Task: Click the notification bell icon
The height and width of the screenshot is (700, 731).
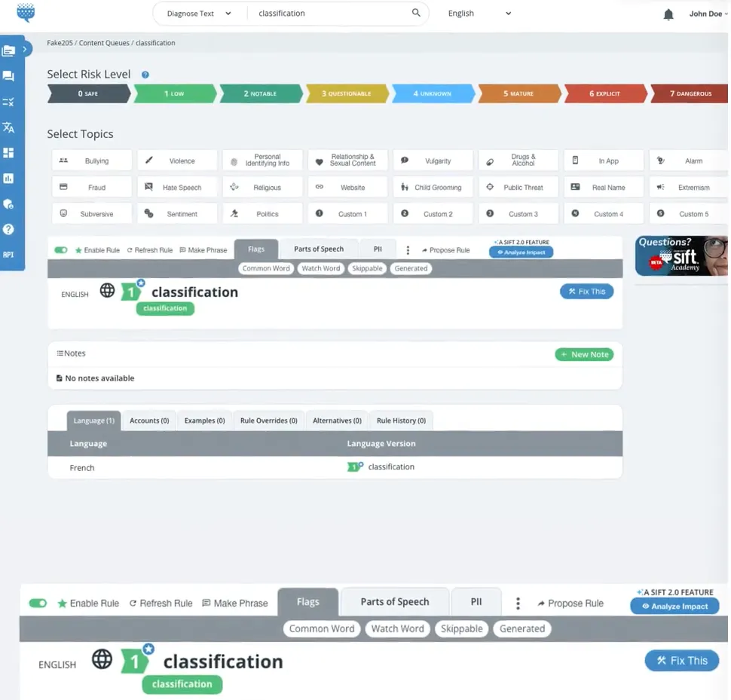Action: 668,14
